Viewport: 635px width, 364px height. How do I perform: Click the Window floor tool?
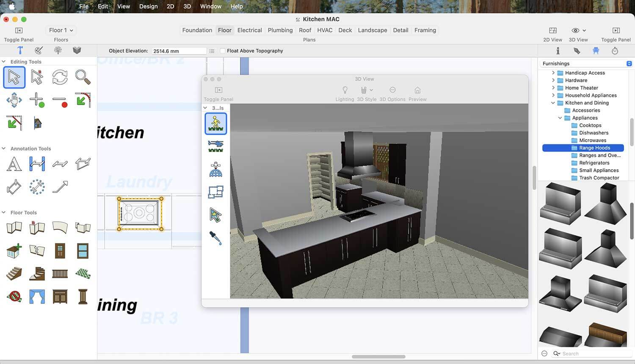point(83,251)
